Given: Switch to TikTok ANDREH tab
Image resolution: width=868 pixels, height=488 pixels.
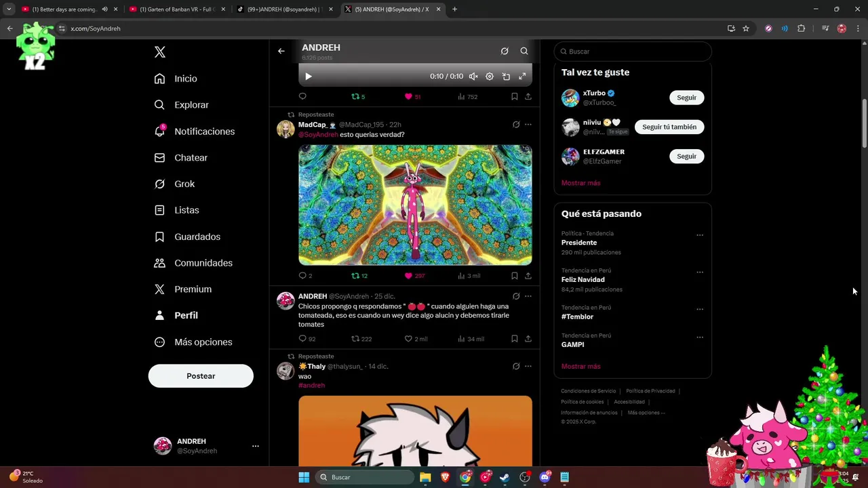Looking at the screenshot, I should point(285,9).
